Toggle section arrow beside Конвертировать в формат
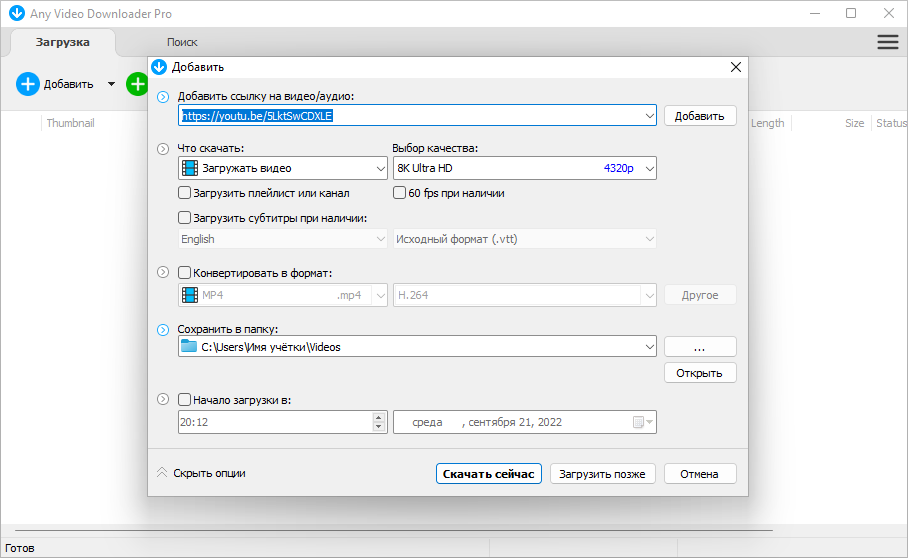Screen dimensions: 908x558 tap(163, 272)
